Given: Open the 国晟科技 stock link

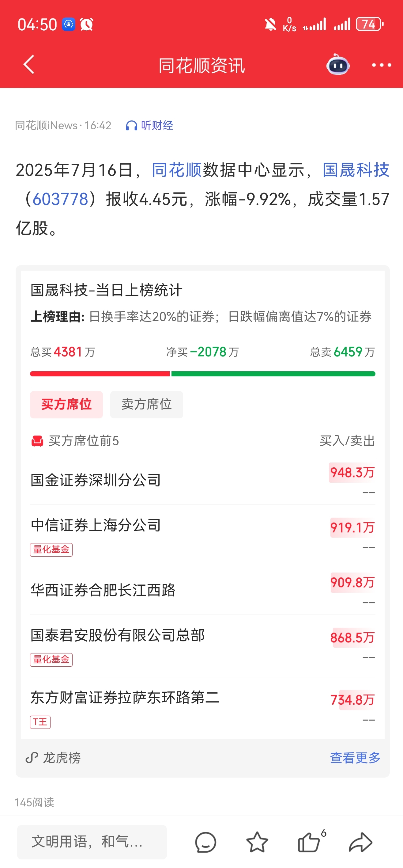Looking at the screenshot, I should point(356,170).
